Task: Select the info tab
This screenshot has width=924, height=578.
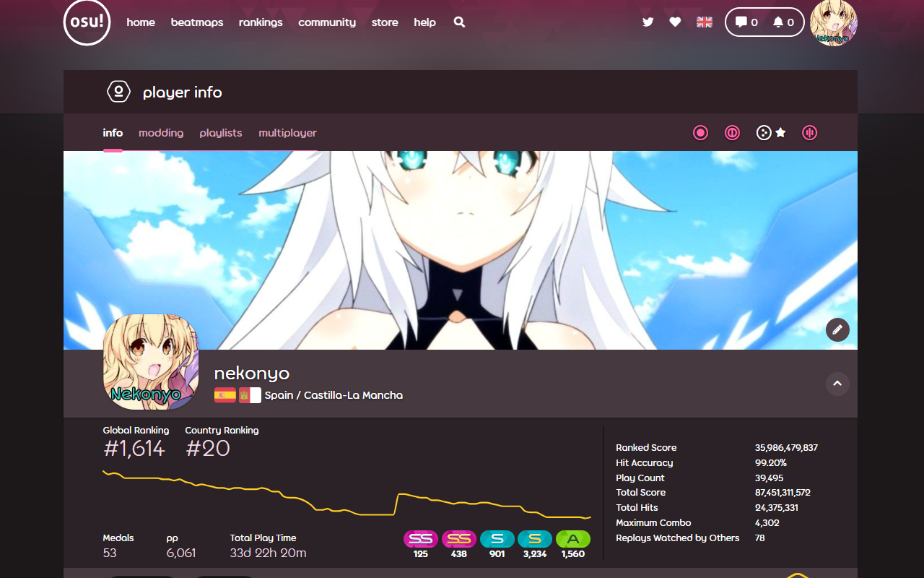Action: click(113, 133)
